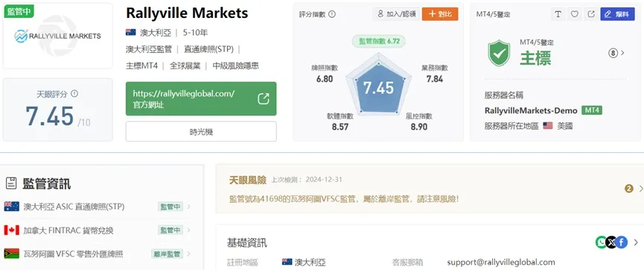Click the RallyvilleMarkets-Demo server name

531,110
